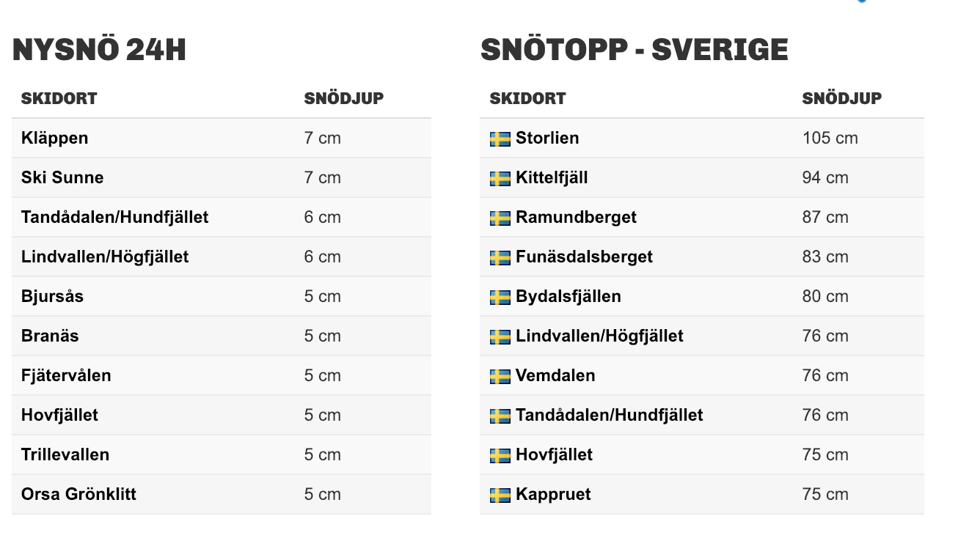The width and height of the screenshot is (958, 560).
Task: Click the Snödjup header in Nysnö 24H table
Action: pos(343,98)
